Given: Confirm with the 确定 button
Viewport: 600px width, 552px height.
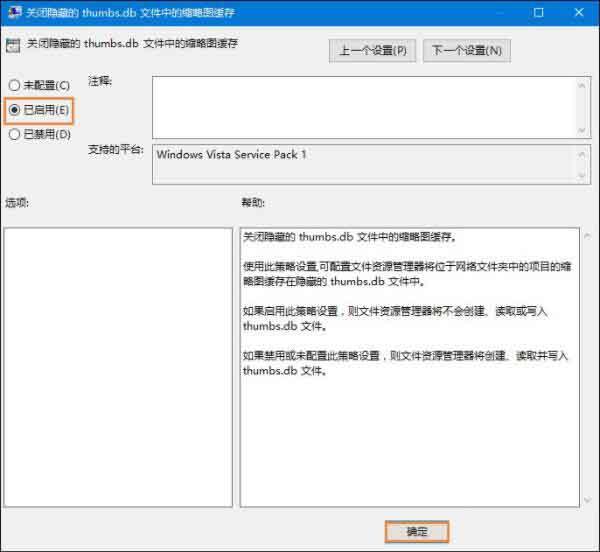Looking at the screenshot, I should [417, 531].
